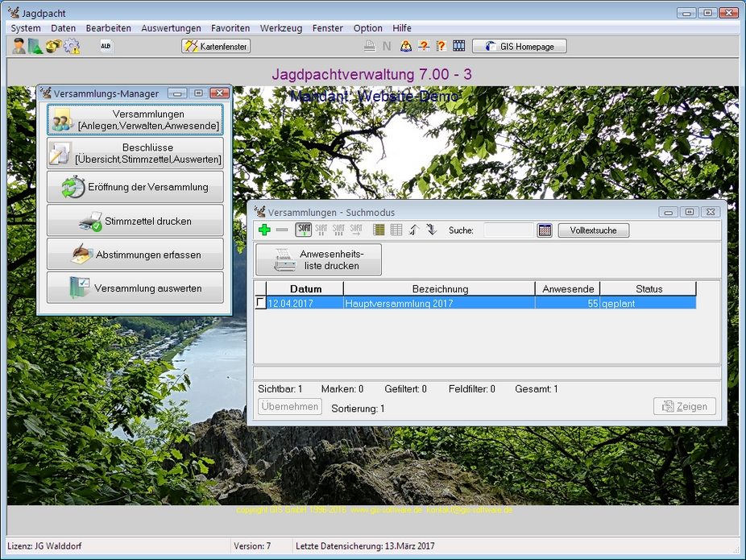Viewport: 746px width, 560px height.
Task: Open the GIS Homepage link button
Action: 519,47
